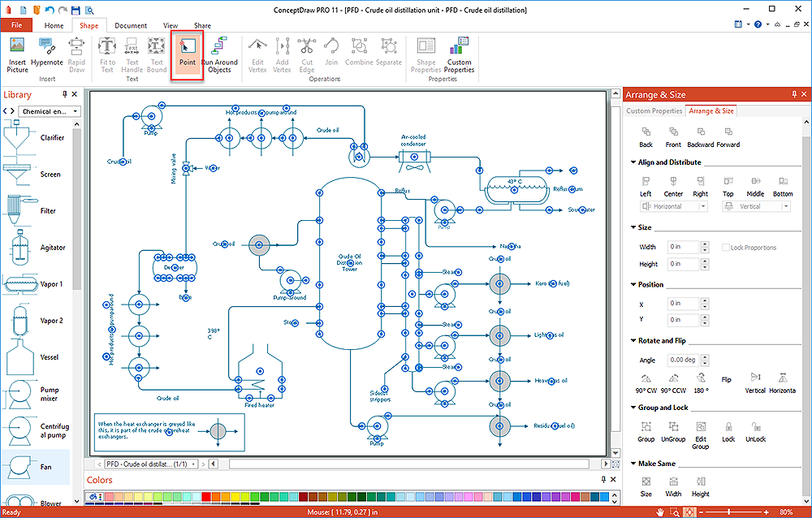Click the Width input field

coord(685,247)
